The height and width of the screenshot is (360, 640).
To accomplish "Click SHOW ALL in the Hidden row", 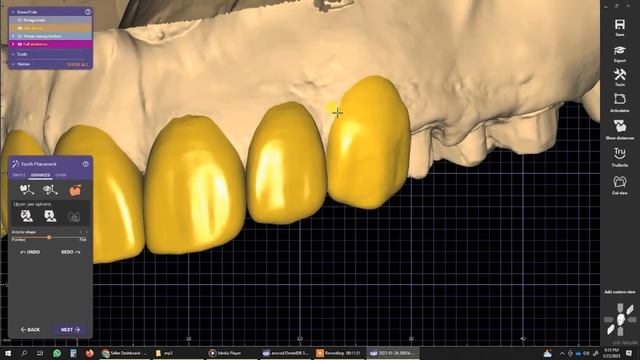I will [x=78, y=64].
